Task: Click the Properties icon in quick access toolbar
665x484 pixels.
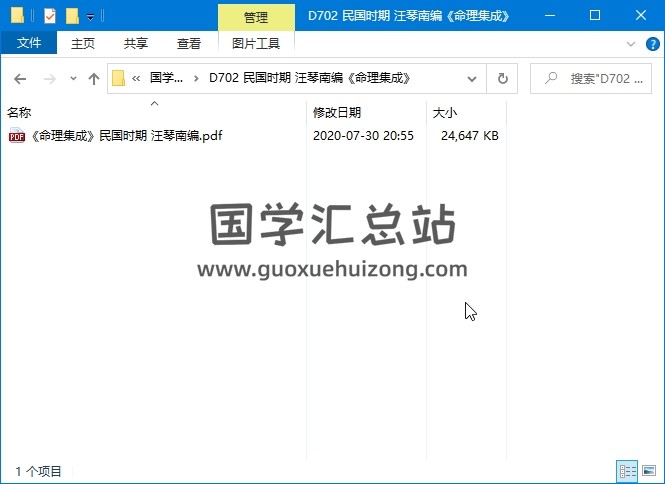Action: [50, 16]
